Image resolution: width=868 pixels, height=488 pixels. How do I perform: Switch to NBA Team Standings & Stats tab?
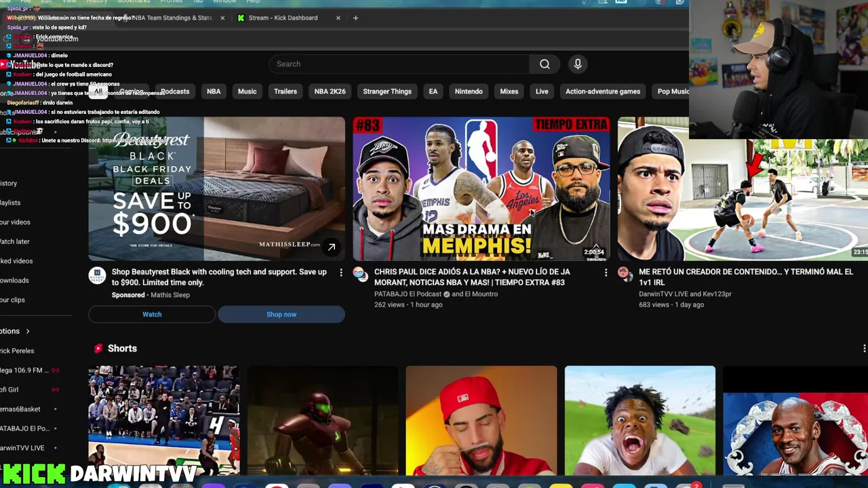click(173, 18)
